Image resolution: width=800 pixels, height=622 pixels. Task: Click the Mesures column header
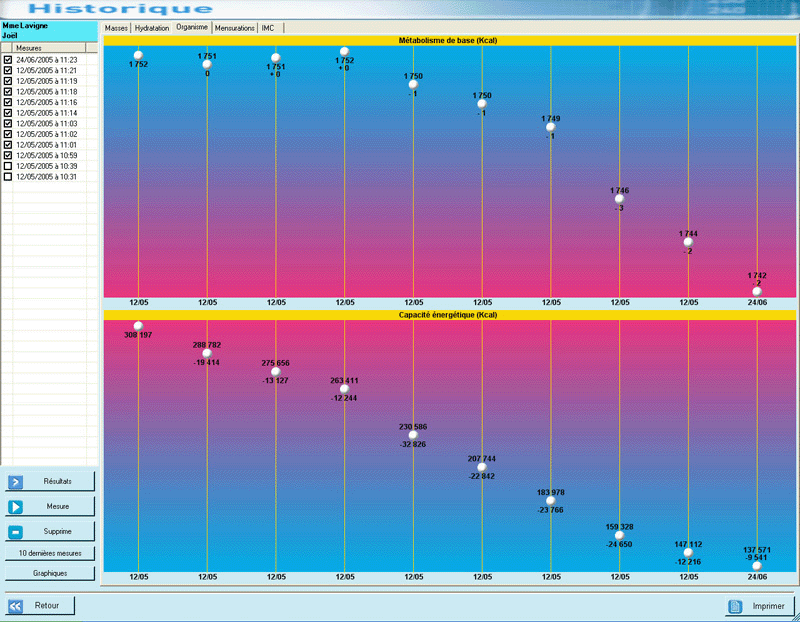[x=50, y=48]
